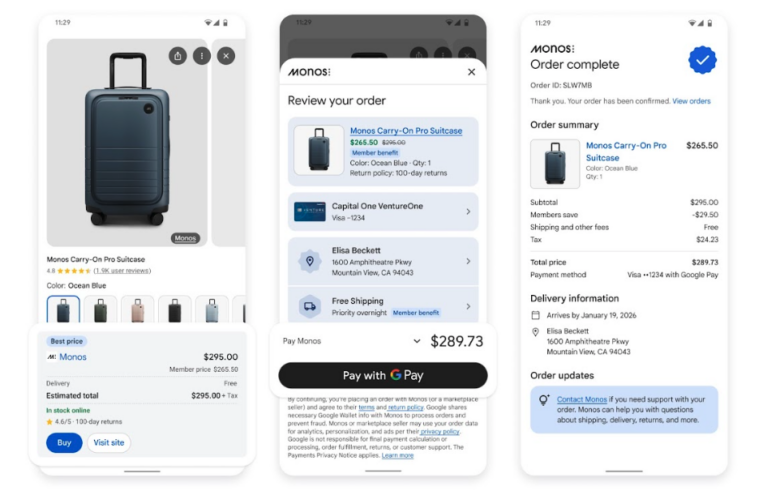Open the View orders link

(691, 101)
